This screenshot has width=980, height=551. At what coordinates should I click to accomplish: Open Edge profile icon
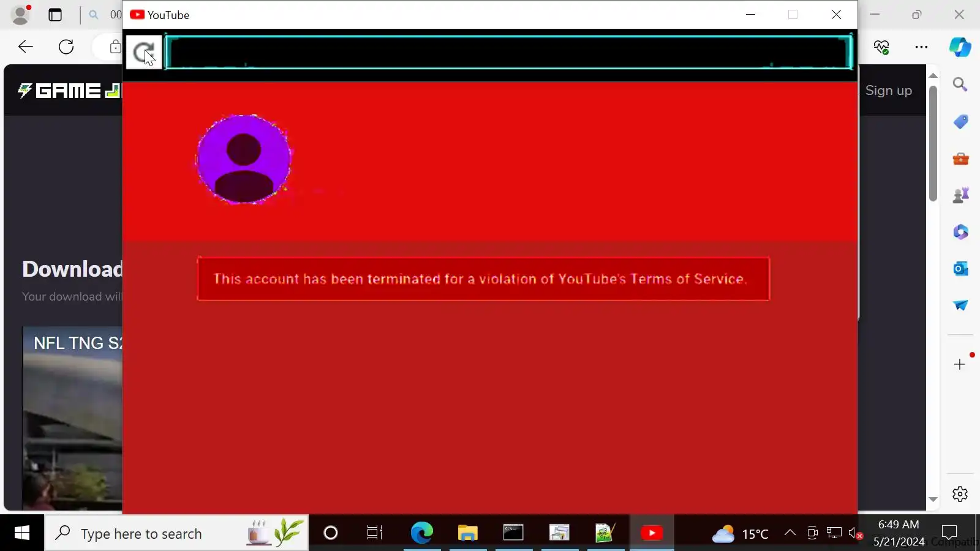pos(21,15)
